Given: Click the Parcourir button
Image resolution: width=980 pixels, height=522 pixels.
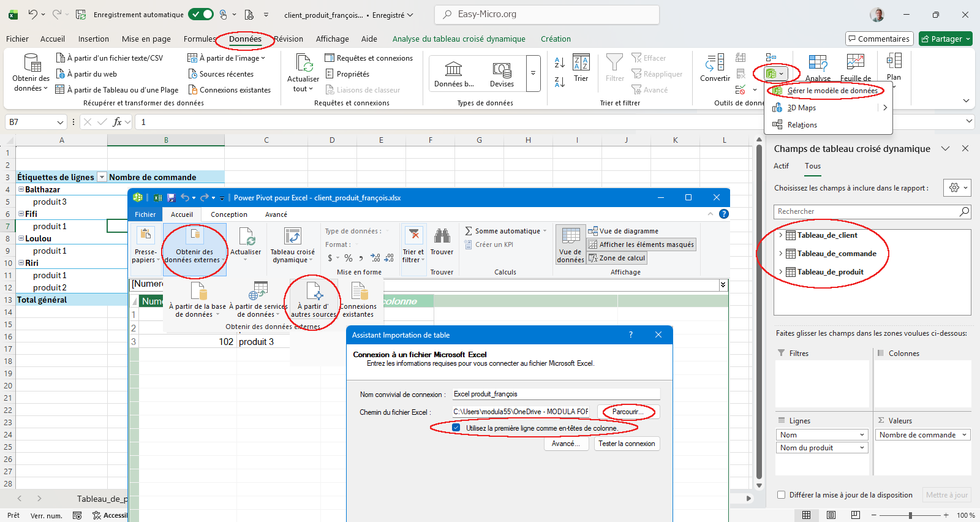Looking at the screenshot, I should (x=628, y=412).
